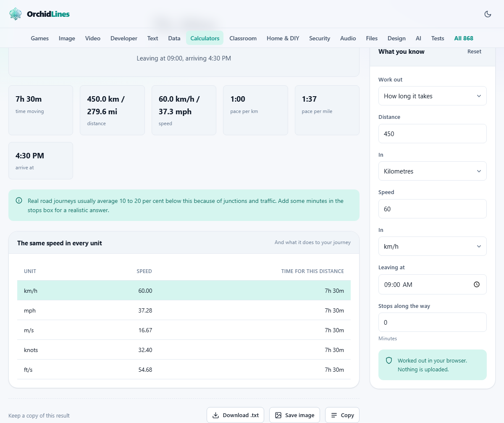
Task: Switch to the Image category
Action: coord(67,38)
